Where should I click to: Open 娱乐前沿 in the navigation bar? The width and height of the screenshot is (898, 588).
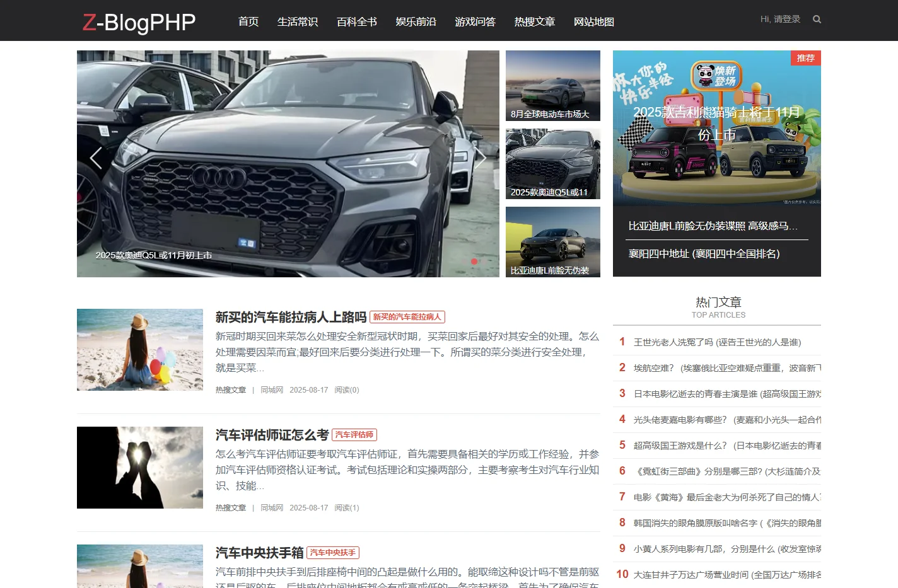416,21
